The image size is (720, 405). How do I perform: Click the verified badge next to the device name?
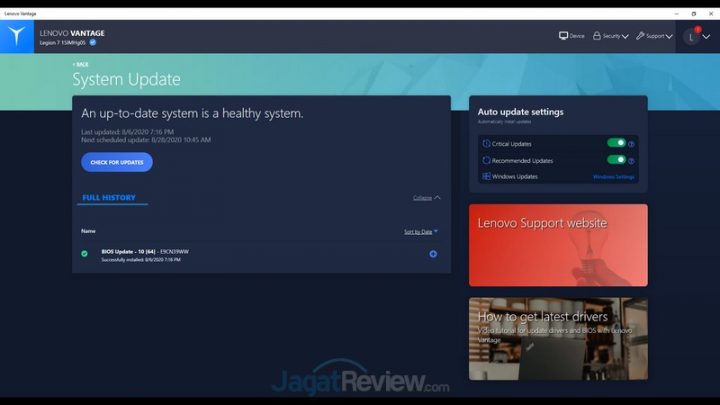click(x=93, y=43)
